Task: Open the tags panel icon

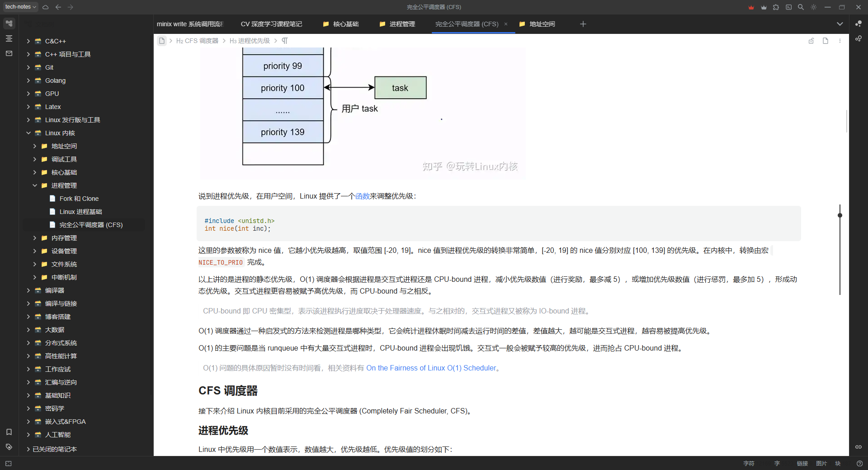Action: [9, 447]
